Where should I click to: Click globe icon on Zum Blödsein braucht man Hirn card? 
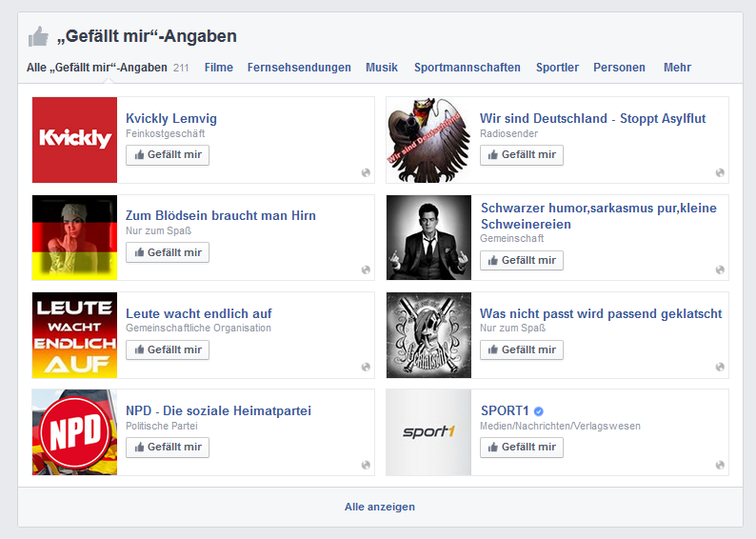click(366, 269)
